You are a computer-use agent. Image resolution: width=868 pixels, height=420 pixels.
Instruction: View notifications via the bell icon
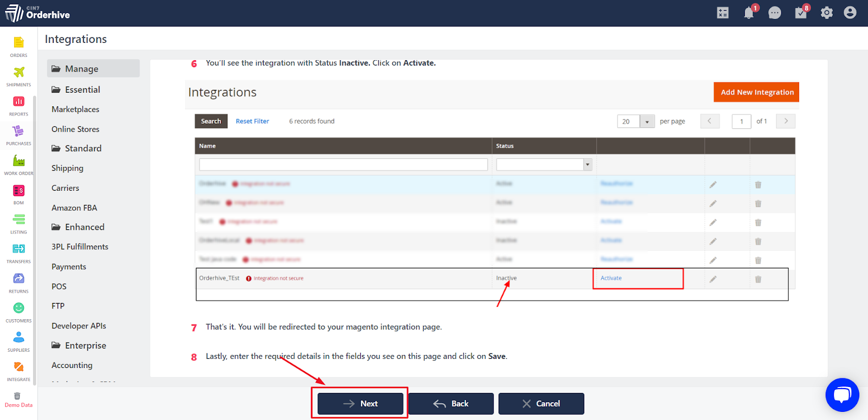tap(749, 13)
